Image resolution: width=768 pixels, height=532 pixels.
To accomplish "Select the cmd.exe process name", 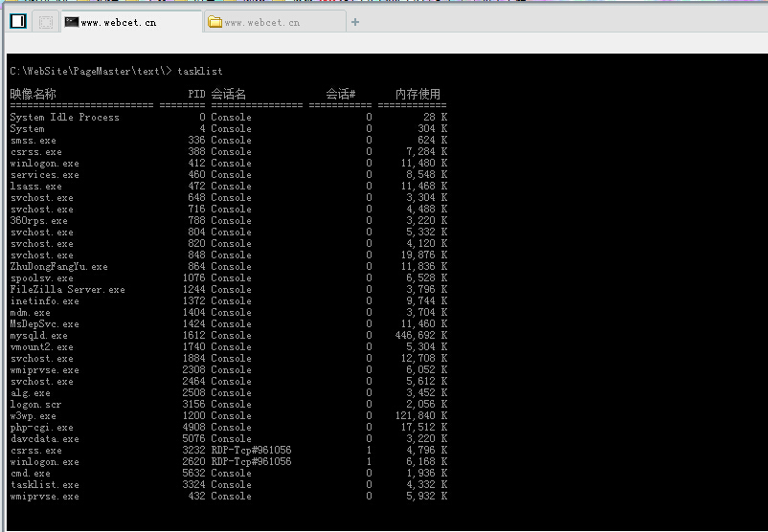I will coord(31,474).
